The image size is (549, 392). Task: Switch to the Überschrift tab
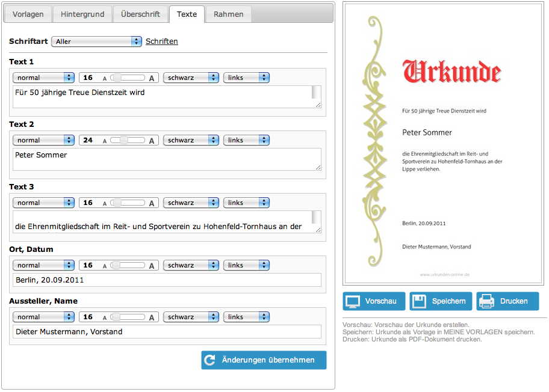[140, 14]
